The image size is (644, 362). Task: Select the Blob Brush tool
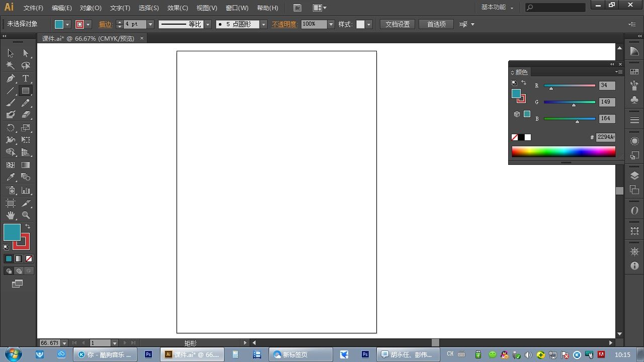tap(11, 115)
